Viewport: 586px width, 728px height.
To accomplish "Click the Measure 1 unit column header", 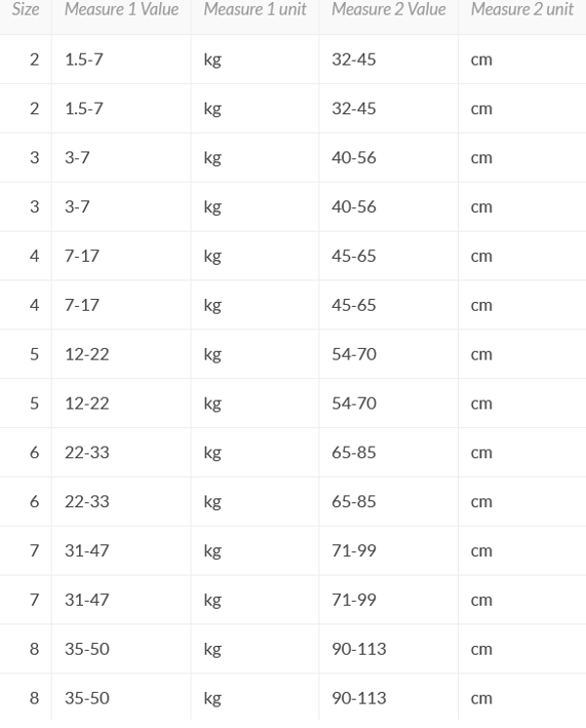I will coord(254,10).
